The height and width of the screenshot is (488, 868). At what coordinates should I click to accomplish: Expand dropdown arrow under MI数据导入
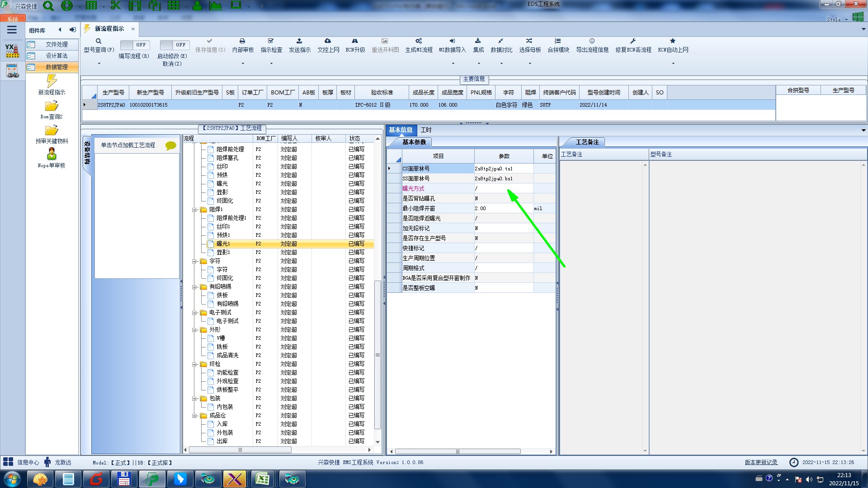pyautogui.click(x=453, y=64)
